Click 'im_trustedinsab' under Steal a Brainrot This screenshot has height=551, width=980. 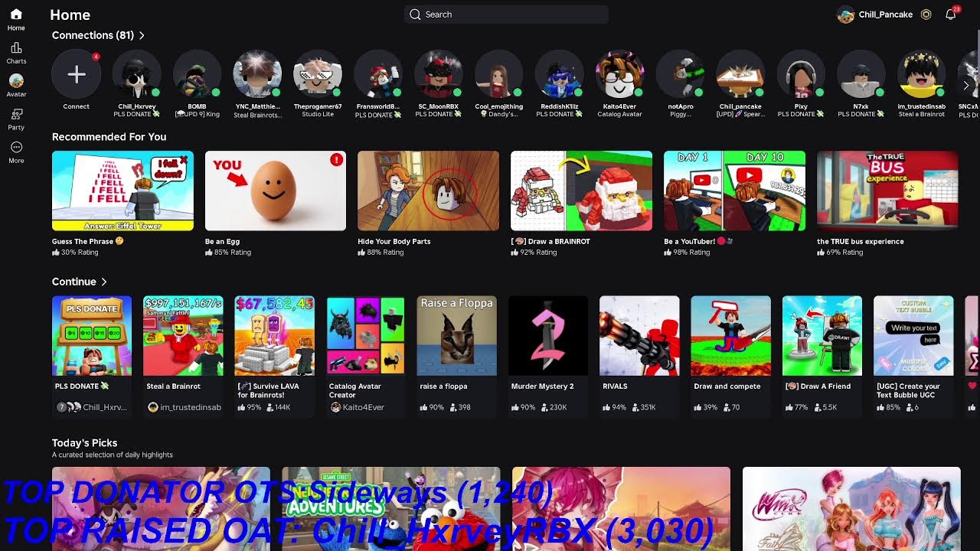191,408
